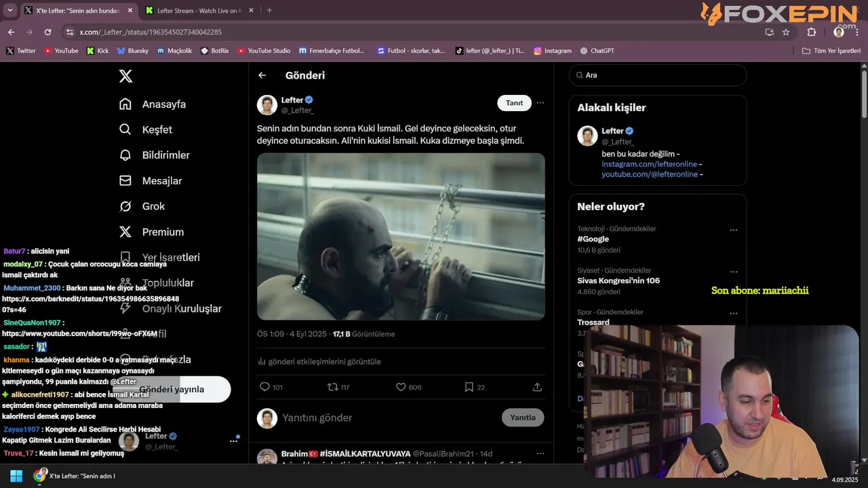Click the Ara search box

tap(658, 75)
